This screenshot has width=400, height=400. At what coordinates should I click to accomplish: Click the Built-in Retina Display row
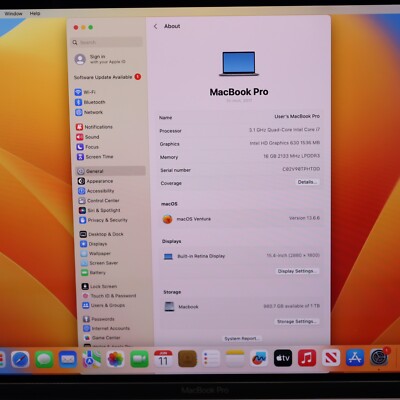tap(241, 256)
